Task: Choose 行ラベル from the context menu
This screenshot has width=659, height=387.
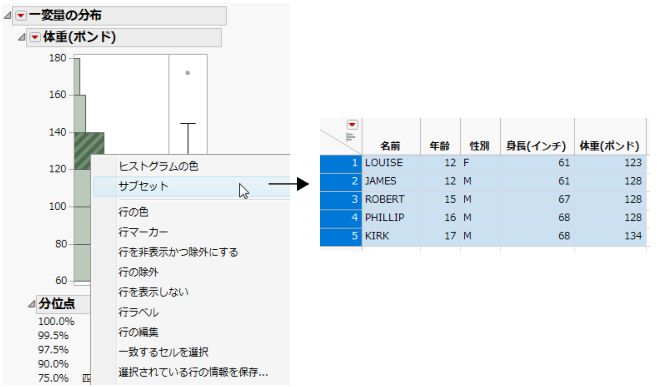Action: [138, 312]
